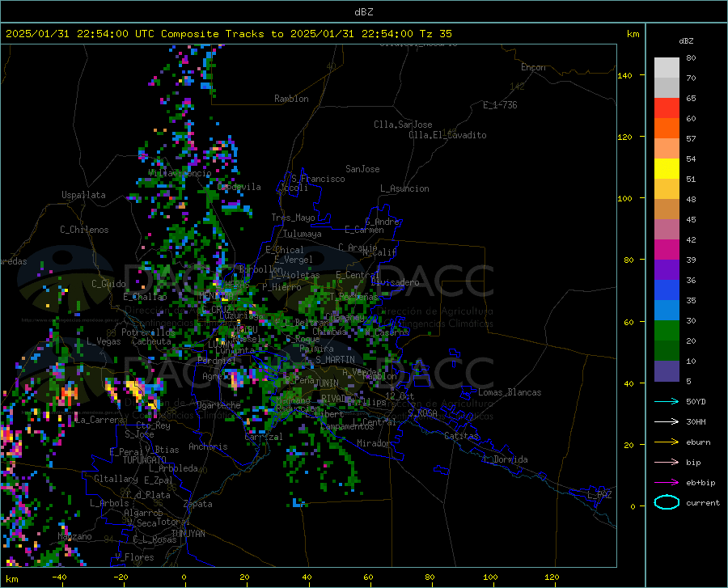Choose the brown-orange 45-48 dBZ swatch
Image resolution: width=728 pixels, height=588 pixels.
pos(667,209)
